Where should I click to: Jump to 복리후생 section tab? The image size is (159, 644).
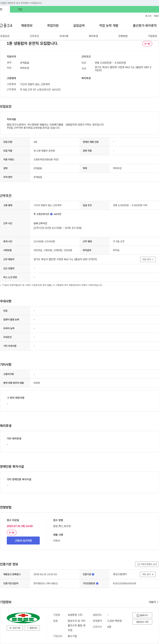pos(93,36)
